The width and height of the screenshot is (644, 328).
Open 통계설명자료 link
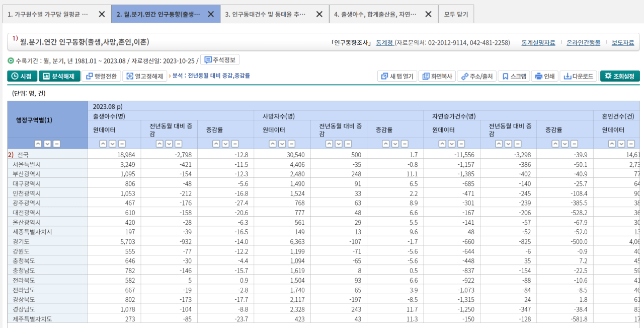pyautogui.click(x=538, y=43)
